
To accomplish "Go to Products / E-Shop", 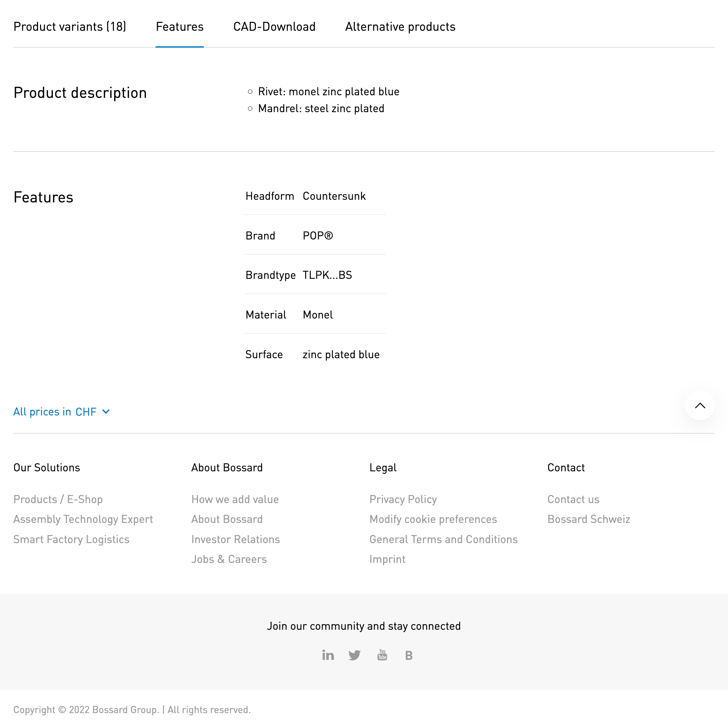I will pos(58,499).
